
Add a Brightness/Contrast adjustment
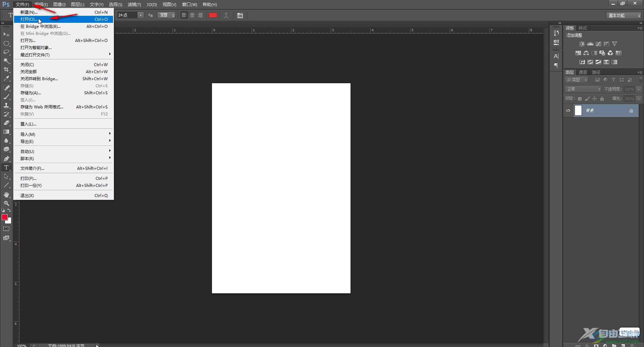click(582, 44)
